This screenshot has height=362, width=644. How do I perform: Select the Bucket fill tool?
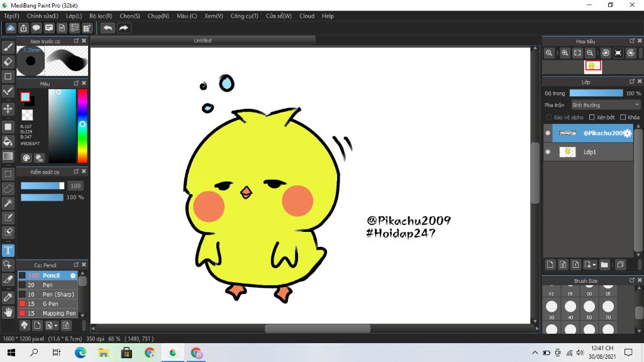click(x=8, y=141)
